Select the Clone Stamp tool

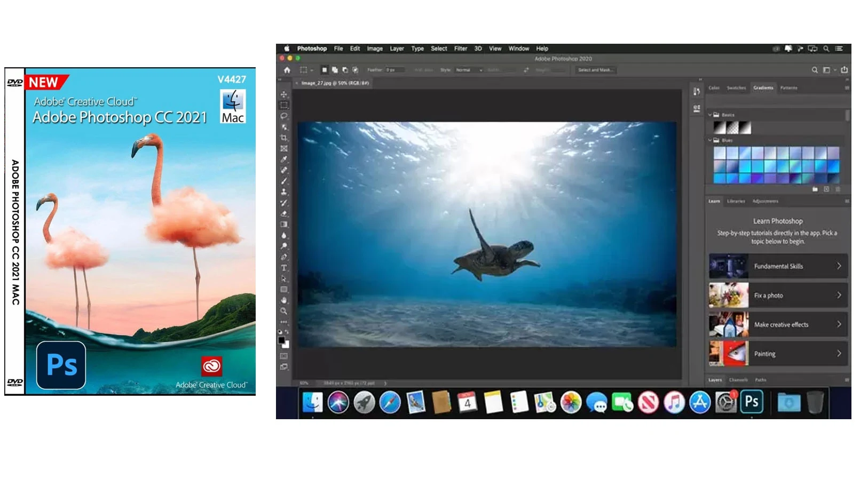pos(284,191)
